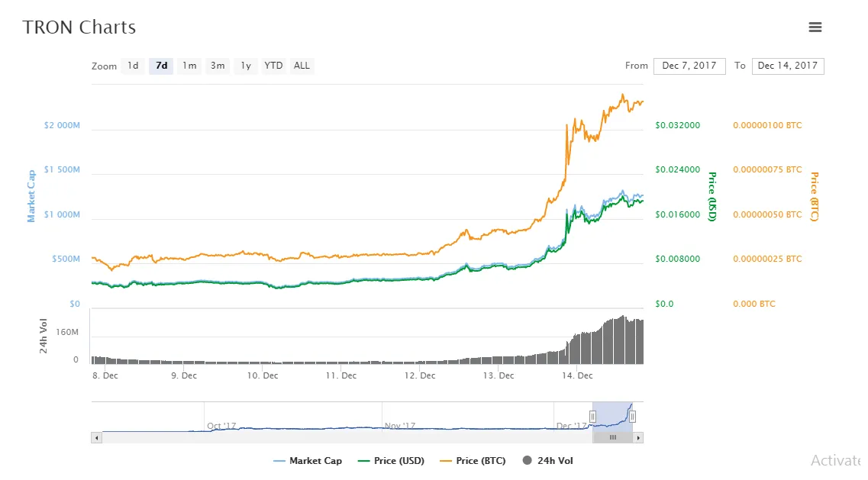Click the right arrow of the navigator scrollbar
The width and height of the screenshot is (868, 480).
point(639,437)
